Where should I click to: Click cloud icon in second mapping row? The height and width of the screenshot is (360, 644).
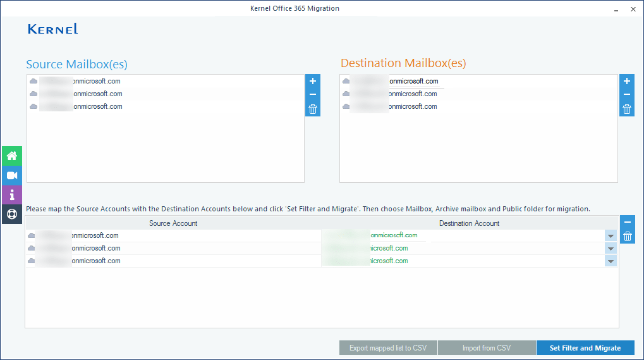(31, 248)
